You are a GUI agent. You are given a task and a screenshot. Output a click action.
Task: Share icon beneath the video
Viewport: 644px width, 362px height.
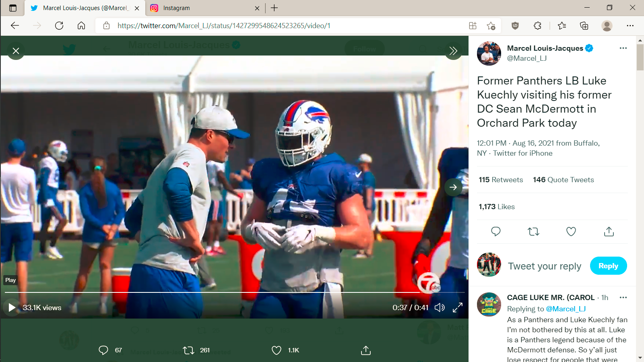click(x=365, y=350)
